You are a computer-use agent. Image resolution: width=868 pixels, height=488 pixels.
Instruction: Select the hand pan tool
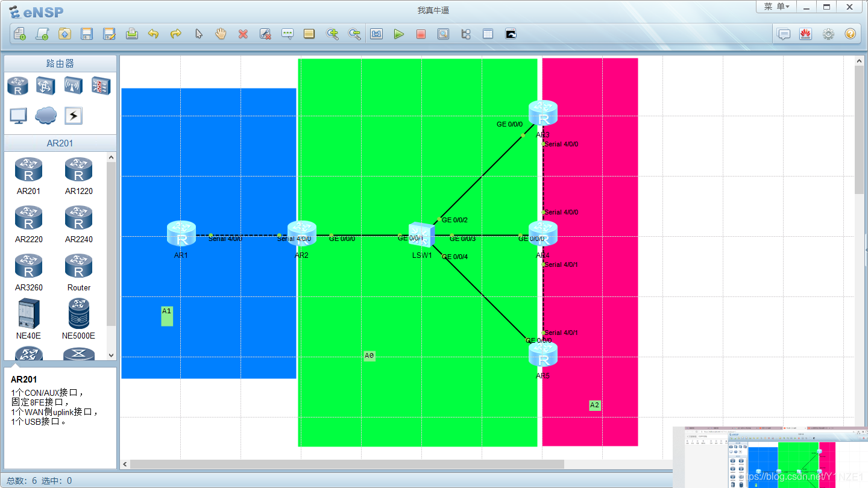(221, 34)
